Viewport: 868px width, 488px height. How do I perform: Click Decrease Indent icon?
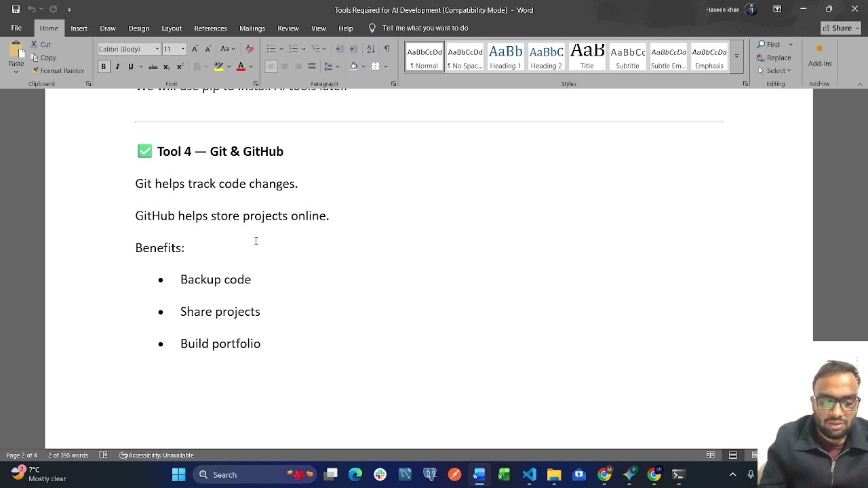coord(340,49)
